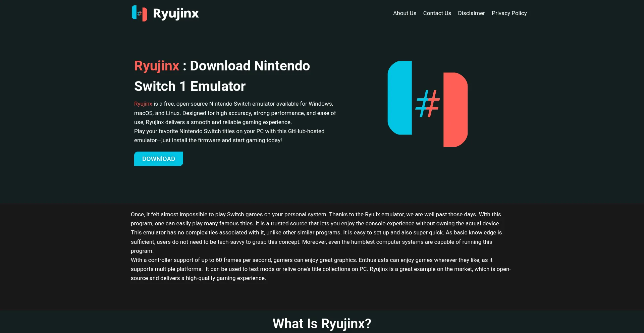
Task: Click the Ryujinx logo icon in header
Action: (139, 13)
